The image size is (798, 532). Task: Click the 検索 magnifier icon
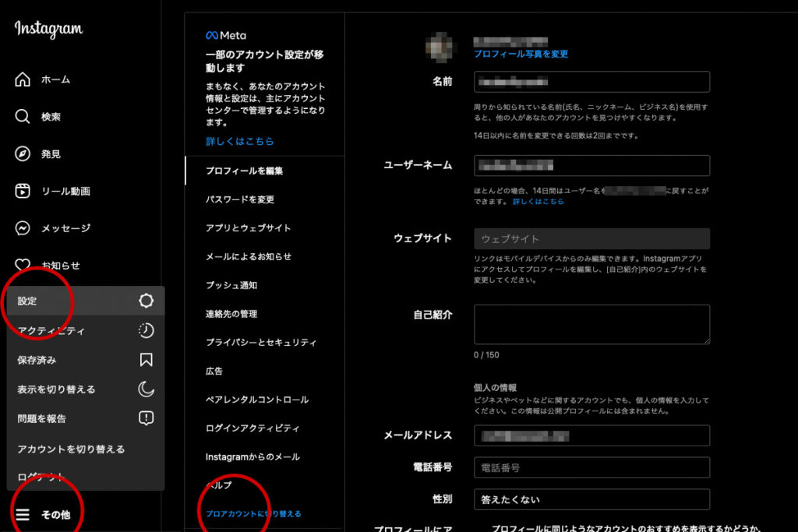pos(23,117)
